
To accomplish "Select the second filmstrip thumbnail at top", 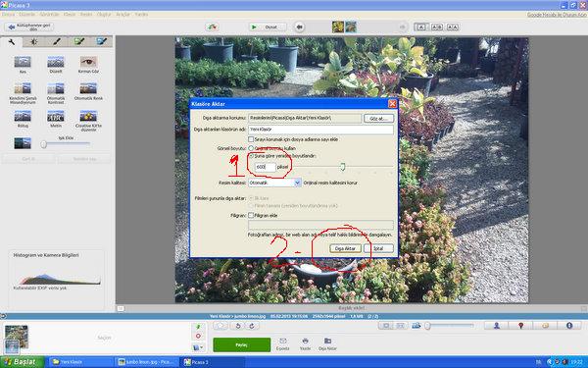I will pos(351,26).
